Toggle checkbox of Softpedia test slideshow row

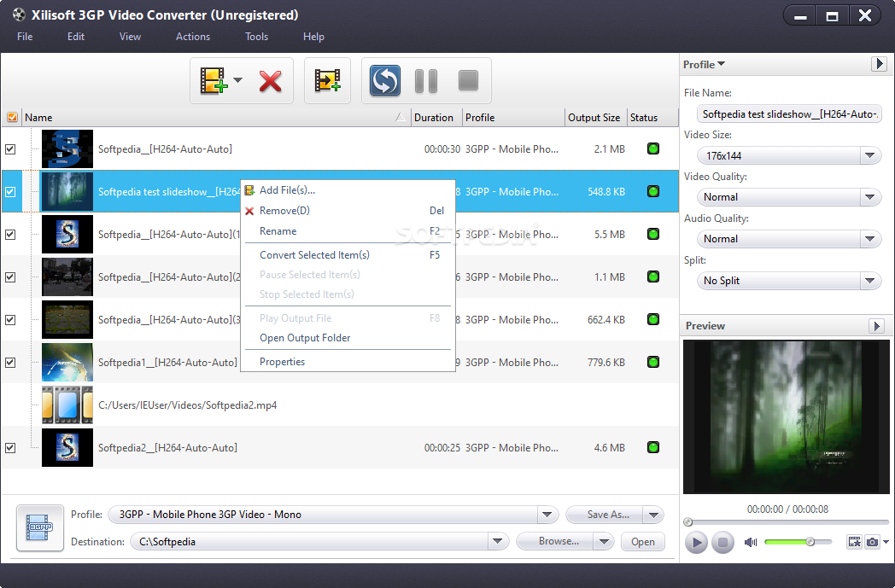point(10,192)
